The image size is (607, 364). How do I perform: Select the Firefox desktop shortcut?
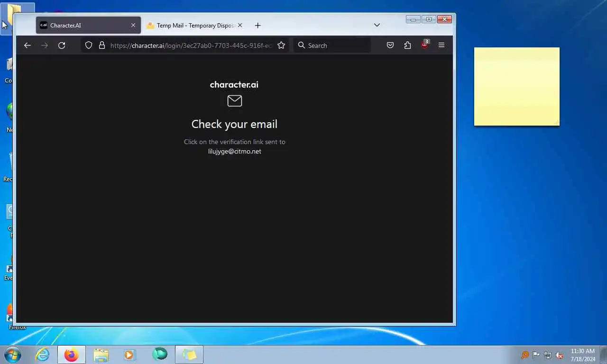click(x=10, y=317)
